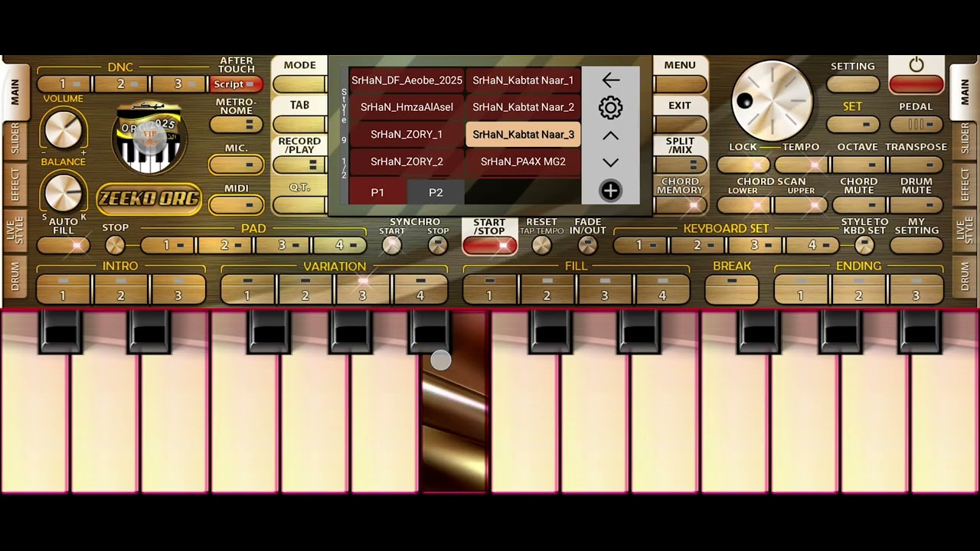This screenshot has width=980, height=551.
Task: Select style SrHaN_Kabtat Naar_1
Action: pyautogui.click(x=523, y=80)
